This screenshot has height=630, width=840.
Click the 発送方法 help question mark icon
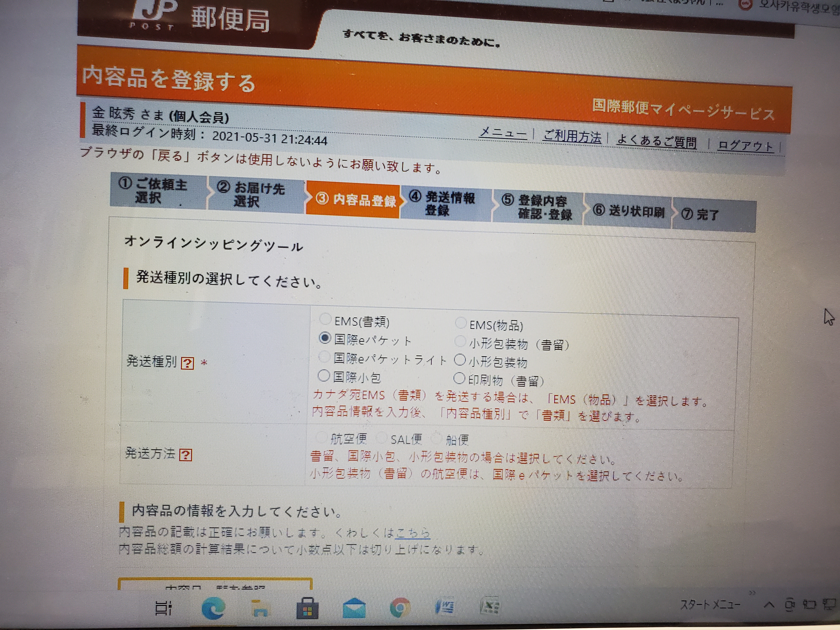[x=186, y=455]
